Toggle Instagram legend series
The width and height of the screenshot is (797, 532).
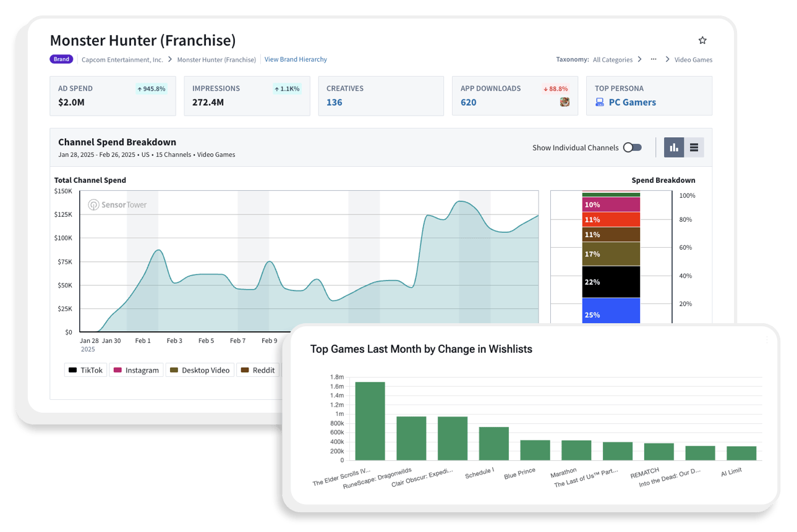click(x=136, y=370)
